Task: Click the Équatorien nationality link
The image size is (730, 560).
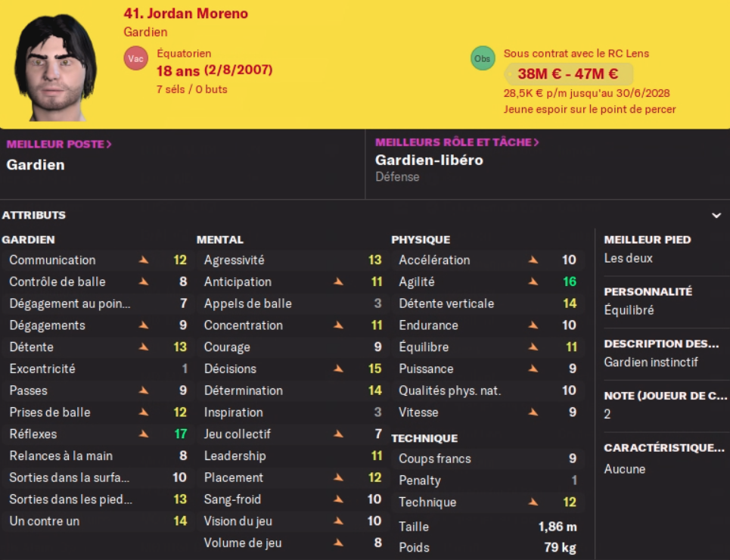Action: pos(184,54)
